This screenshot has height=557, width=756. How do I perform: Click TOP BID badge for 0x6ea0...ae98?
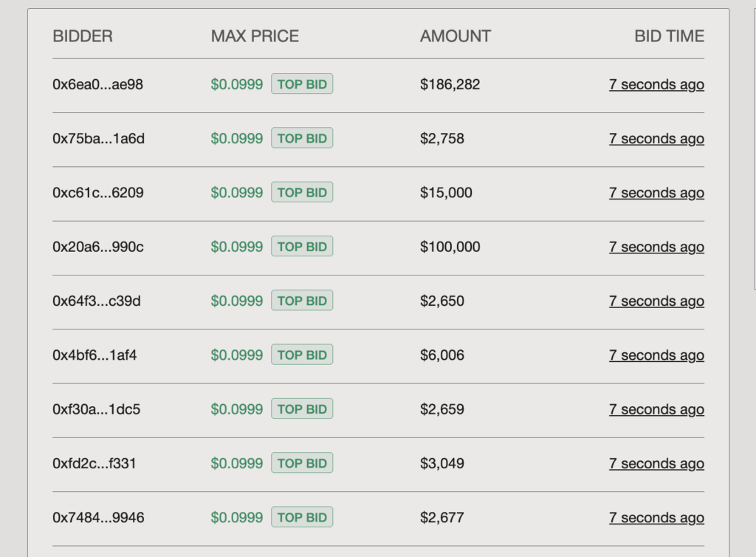click(x=302, y=84)
